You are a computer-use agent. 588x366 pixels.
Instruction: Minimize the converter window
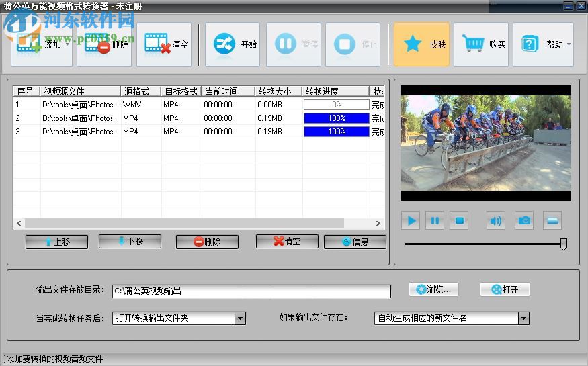point(568,5)
